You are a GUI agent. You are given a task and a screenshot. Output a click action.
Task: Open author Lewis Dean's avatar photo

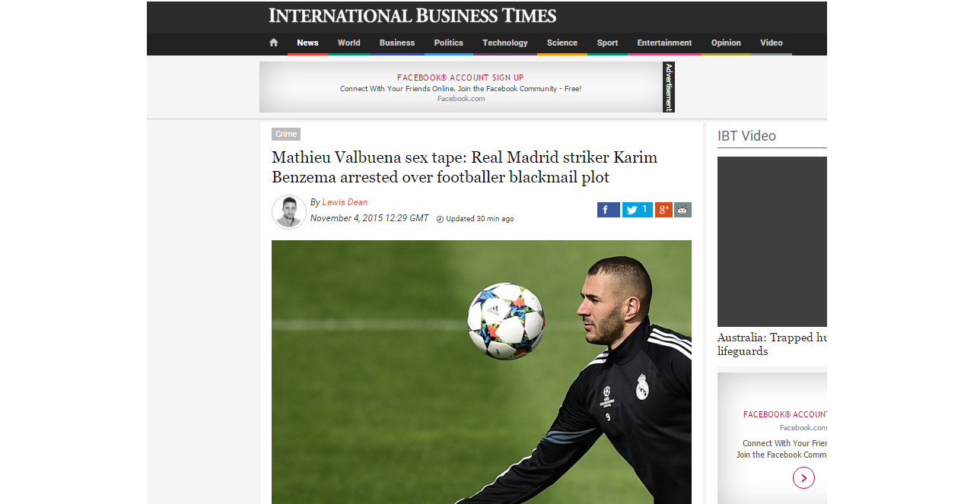pyautogui.click(x=289, y=212)
